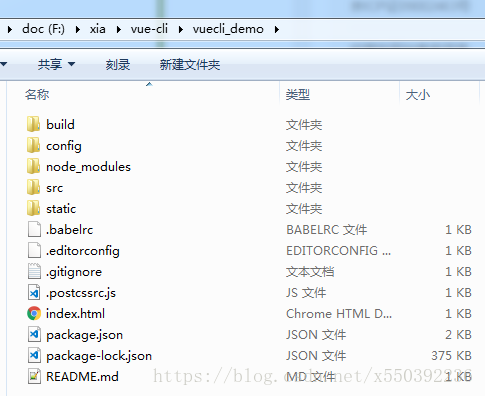Click the Chrome HTML D... type cell
The image size is (485, 396).
click(x=339, y=314)
